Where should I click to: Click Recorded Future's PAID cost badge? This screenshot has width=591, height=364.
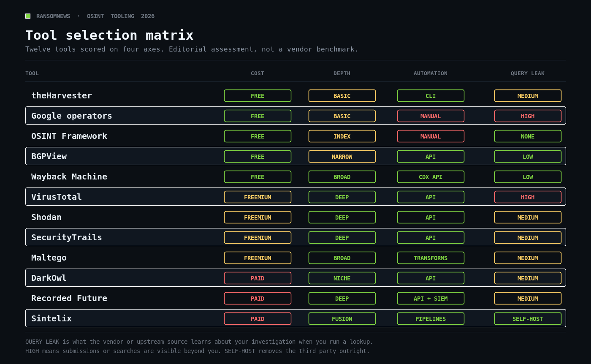tap(258, 299)
